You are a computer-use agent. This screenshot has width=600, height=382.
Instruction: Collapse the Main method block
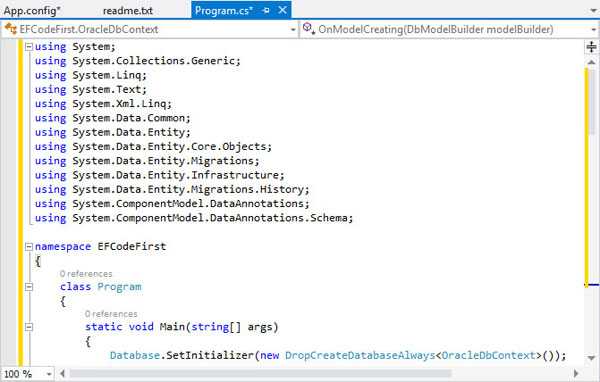coord(29,327)
